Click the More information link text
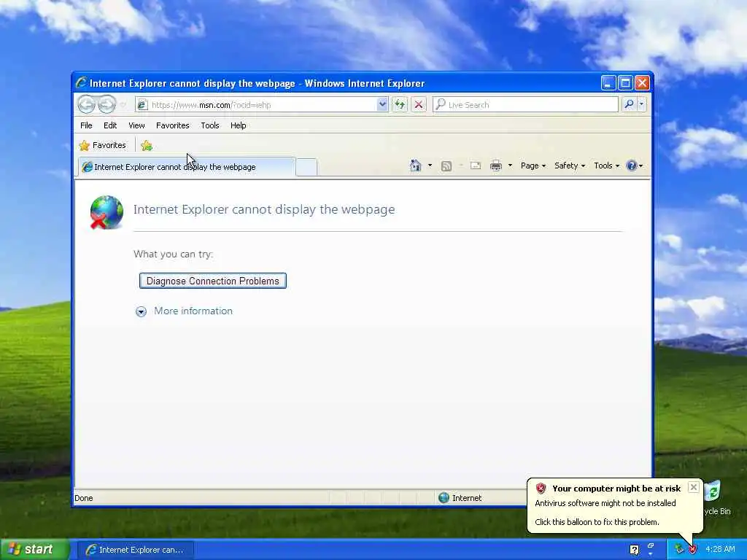747x560 pixels. (x=193, y=311)
